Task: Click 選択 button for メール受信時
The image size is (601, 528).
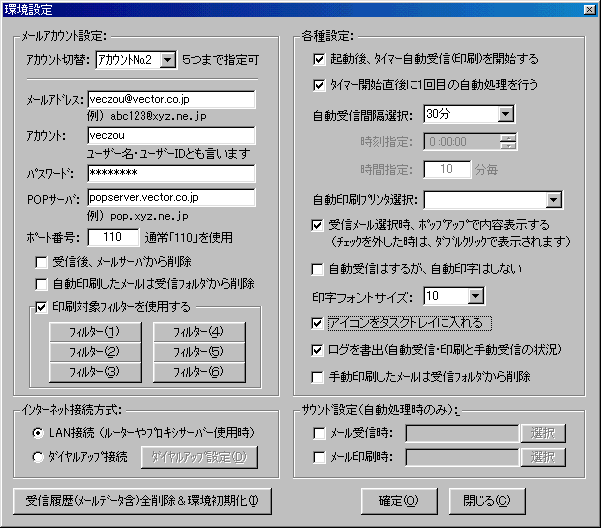Action: [543, 433]
